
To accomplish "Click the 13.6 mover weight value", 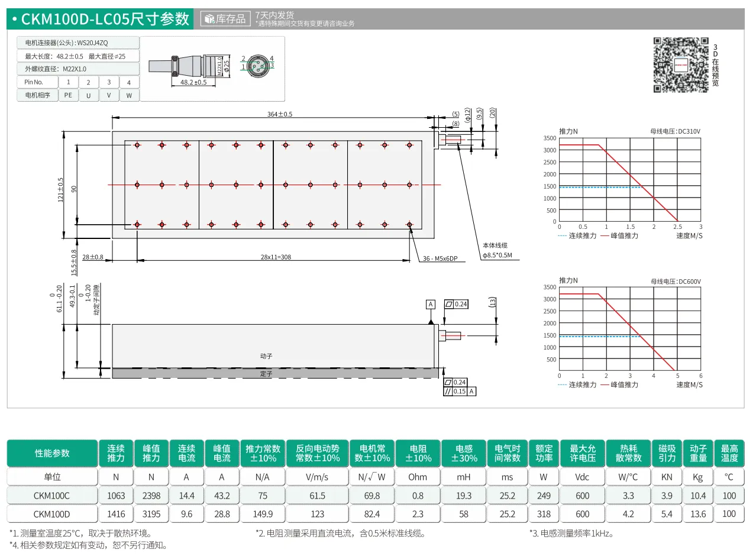I will pos(698,513).
